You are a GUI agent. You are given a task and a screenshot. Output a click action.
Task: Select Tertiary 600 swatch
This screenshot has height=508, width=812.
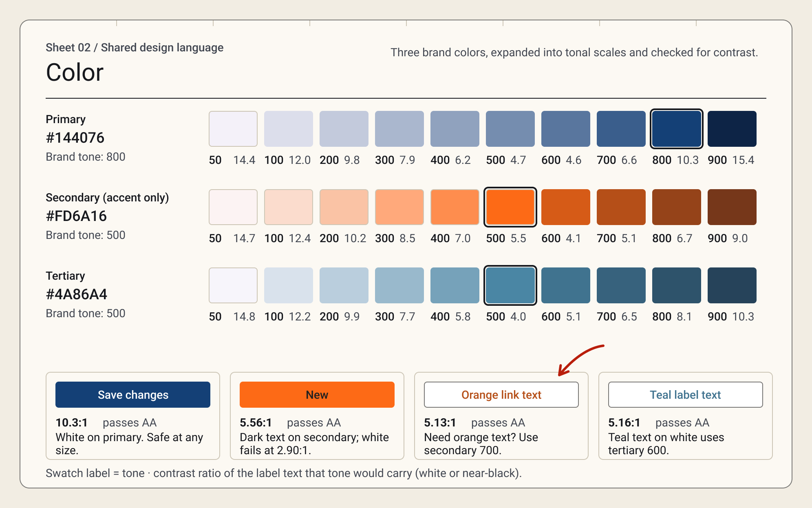coord(566,285)
